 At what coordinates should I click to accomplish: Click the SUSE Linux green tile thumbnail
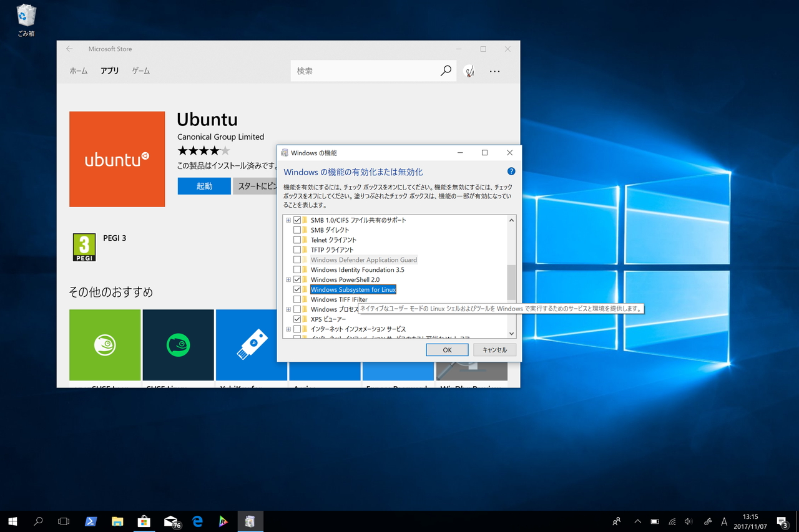104,345
